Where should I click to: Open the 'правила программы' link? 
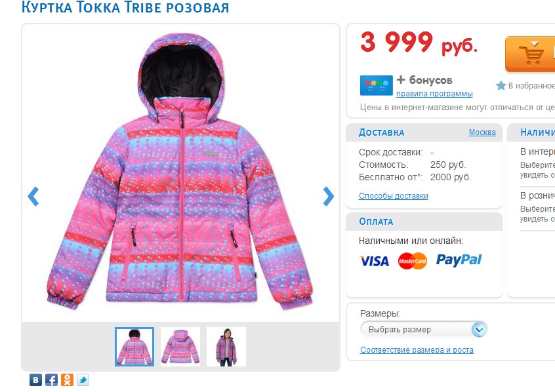click(434, 94)
